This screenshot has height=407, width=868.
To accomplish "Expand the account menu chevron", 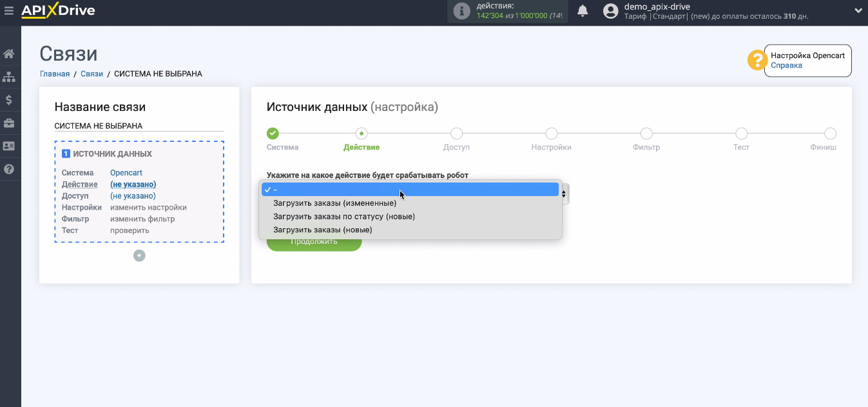I will 858,11.
